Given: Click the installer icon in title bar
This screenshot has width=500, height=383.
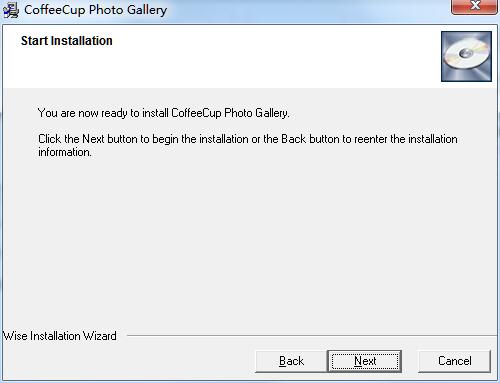Looking at the screenshot, I should (x=11, y=10).
